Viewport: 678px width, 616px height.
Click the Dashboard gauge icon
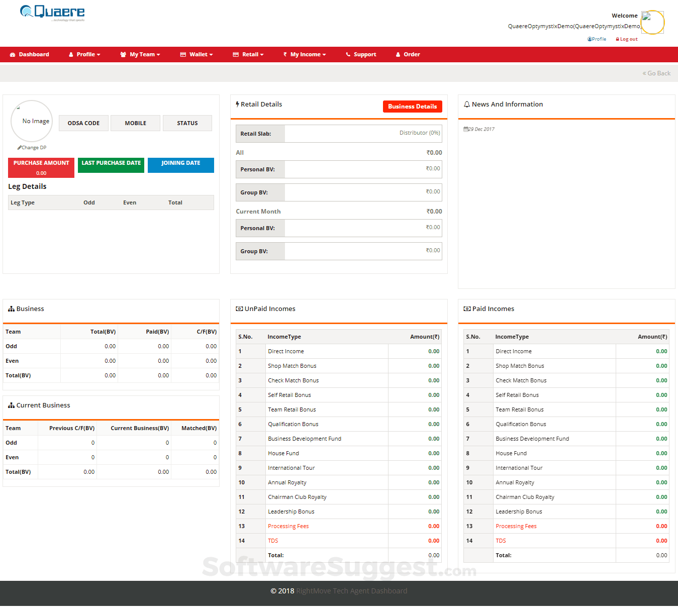point(13,55)
